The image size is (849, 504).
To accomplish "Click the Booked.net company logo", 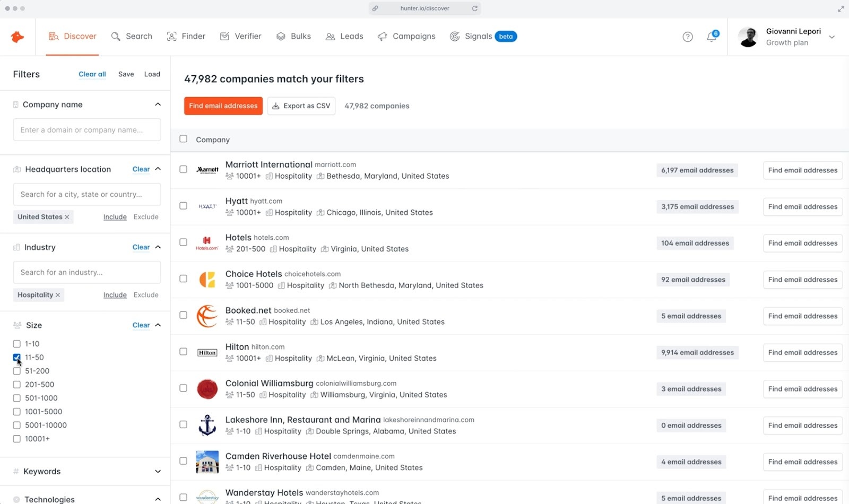I will click(x=207, y=316).
